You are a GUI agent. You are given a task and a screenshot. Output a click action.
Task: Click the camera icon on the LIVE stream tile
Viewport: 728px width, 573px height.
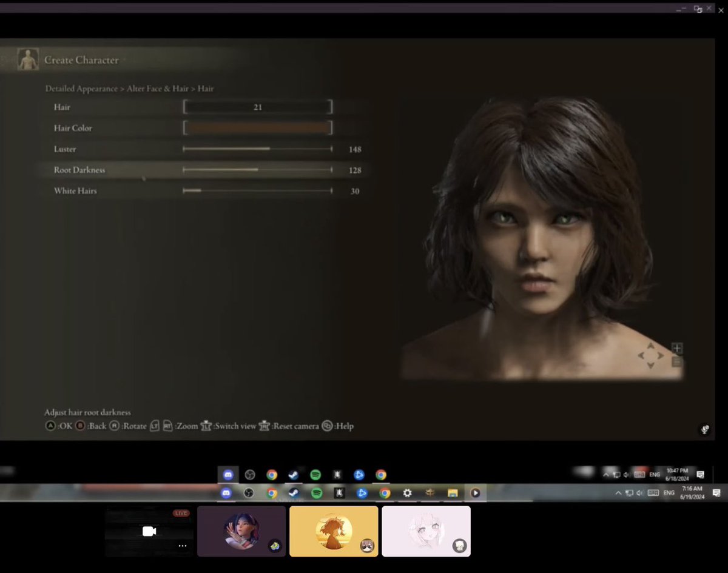tap(149, 531)
